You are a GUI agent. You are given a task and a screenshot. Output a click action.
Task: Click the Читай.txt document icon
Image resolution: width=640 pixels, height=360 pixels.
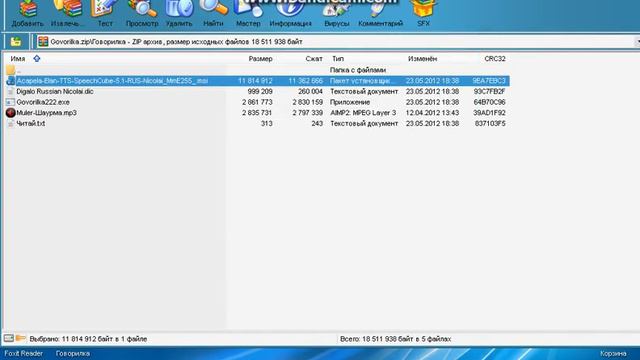pos(11,123)
